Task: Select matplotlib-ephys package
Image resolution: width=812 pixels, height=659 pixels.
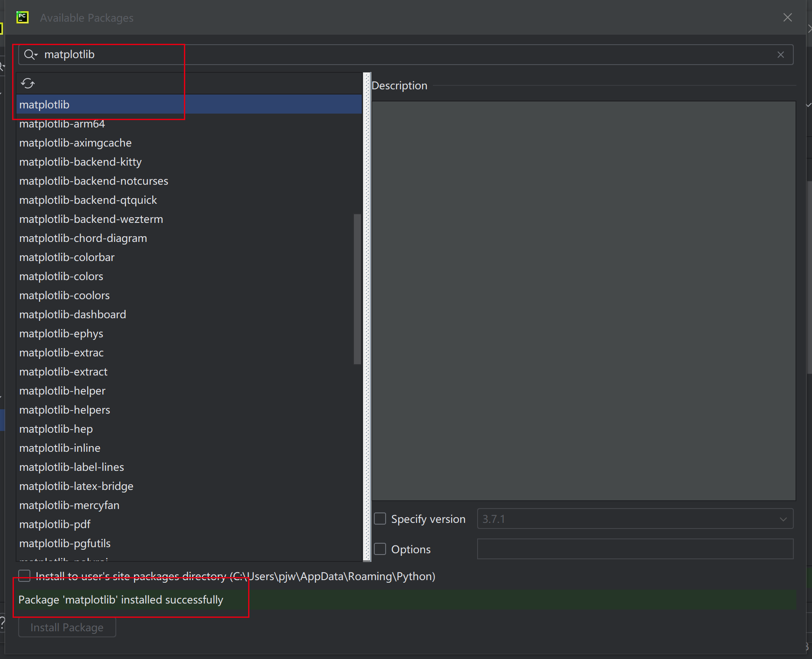Action: (189, 333)
